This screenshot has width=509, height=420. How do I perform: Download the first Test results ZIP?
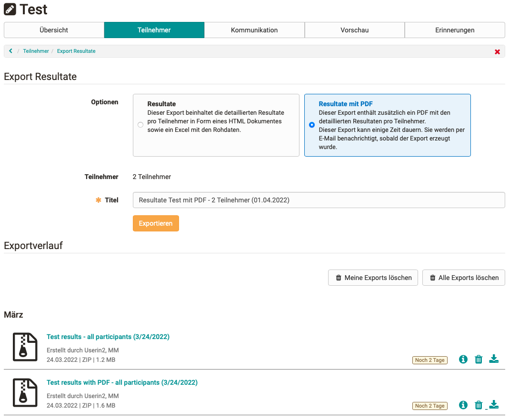[494, 359]
